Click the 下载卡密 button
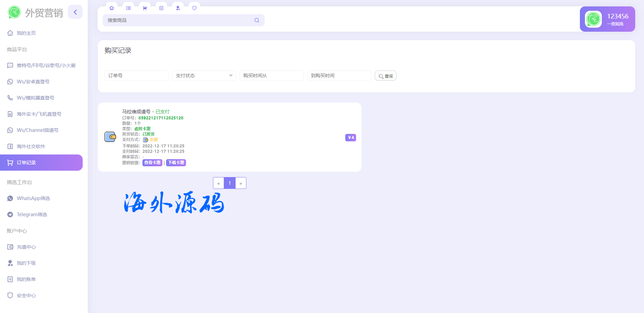Image resolution: width=644 pixels, height=313 pixels. pos(176,163)
